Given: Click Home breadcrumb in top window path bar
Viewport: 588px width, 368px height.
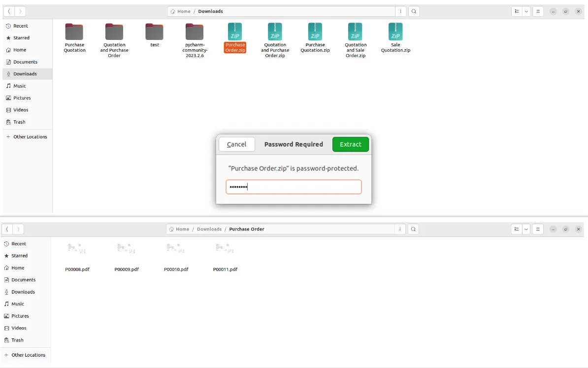Looking at the screenshot, I should tap(180, 11).
